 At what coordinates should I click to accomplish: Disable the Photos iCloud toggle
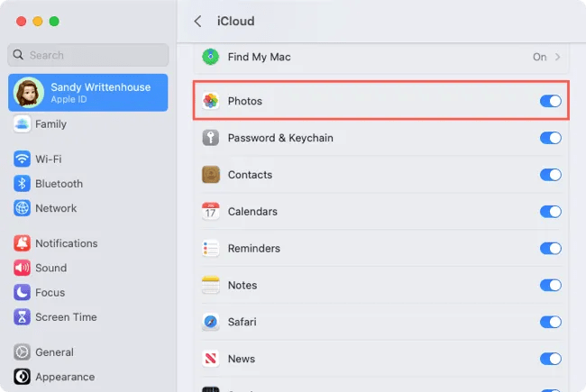click(550, 101)
